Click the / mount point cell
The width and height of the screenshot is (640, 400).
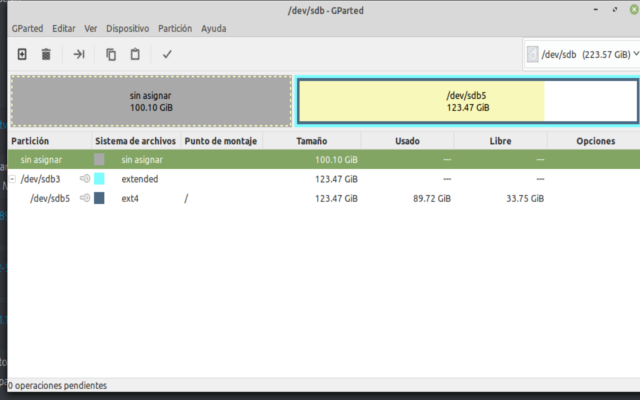click(186, 198)
